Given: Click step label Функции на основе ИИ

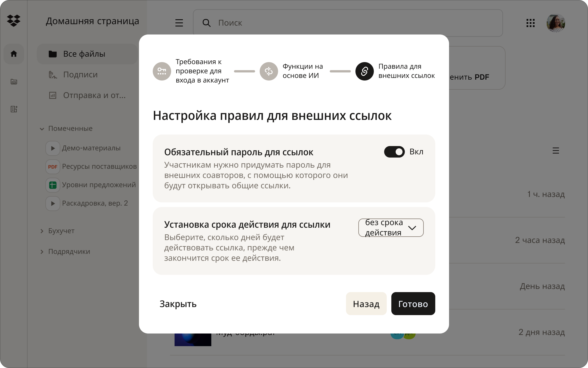Looking at the screenshot, I should tap(303, 71).
